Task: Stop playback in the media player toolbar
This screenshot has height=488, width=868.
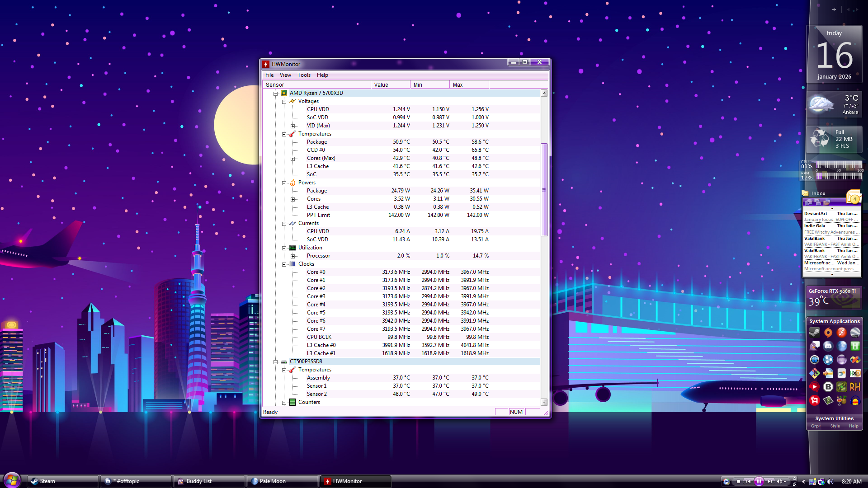Action: [738, 482]
